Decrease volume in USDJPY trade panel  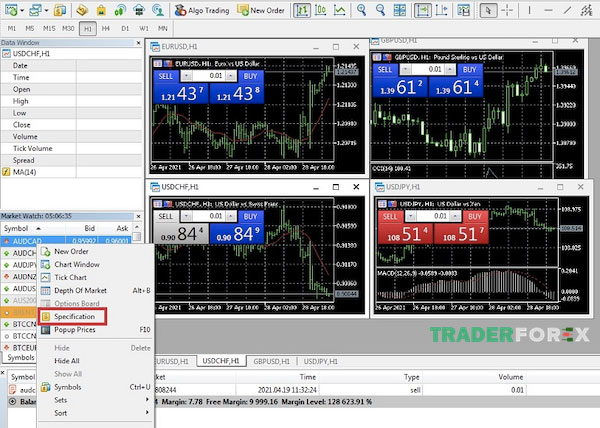pos(411,216)
